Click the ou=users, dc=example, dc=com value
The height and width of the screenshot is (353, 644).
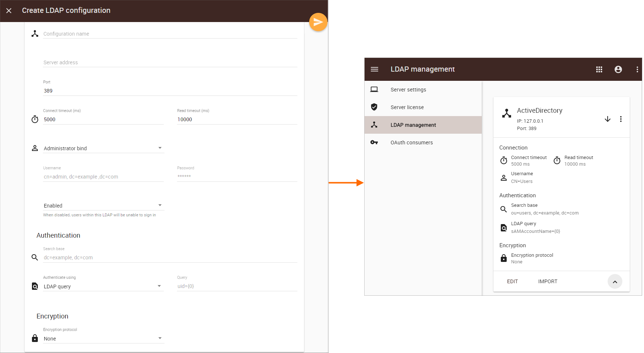(x=544, y=213)
